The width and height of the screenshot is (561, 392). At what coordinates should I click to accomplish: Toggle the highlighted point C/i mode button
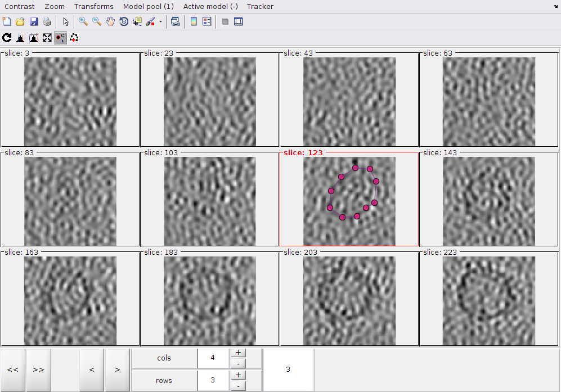(60, 38)
